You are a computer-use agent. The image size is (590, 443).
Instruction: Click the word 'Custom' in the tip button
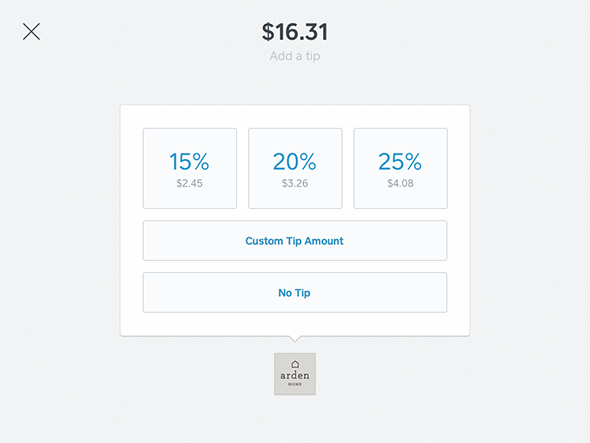click(264, 241)
